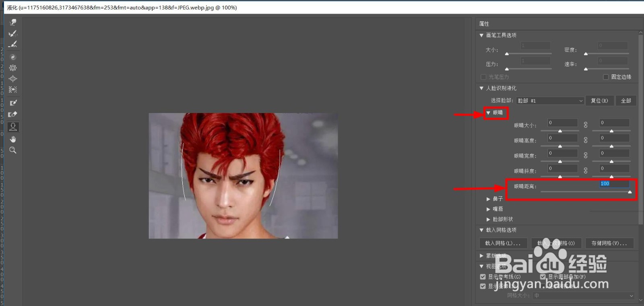Toggle the 光笔压力 checkbox

tap(483, 77)
